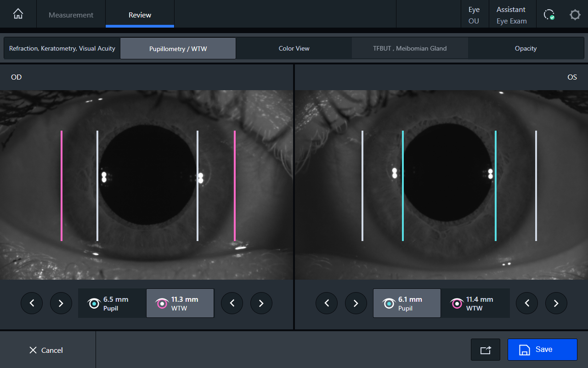Click the sync status icon
Screen dimensions: 588x368
(x=548, y=15)
